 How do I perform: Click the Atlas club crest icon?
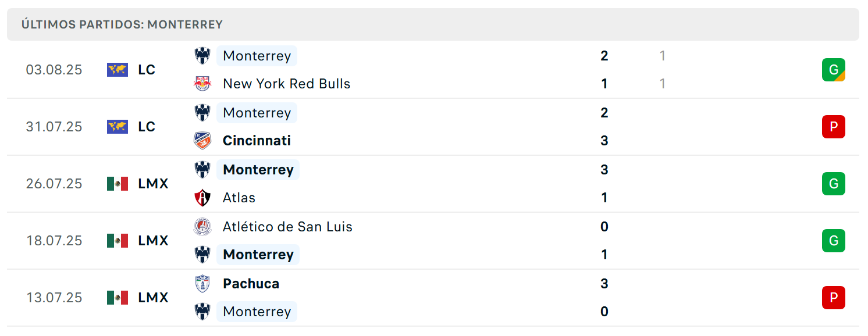coord(202,198)
